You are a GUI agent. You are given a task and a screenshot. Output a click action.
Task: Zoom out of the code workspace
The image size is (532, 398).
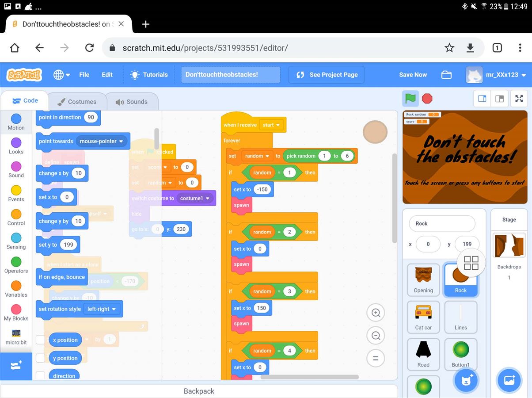pyautogui.click(x=376, y=336)
